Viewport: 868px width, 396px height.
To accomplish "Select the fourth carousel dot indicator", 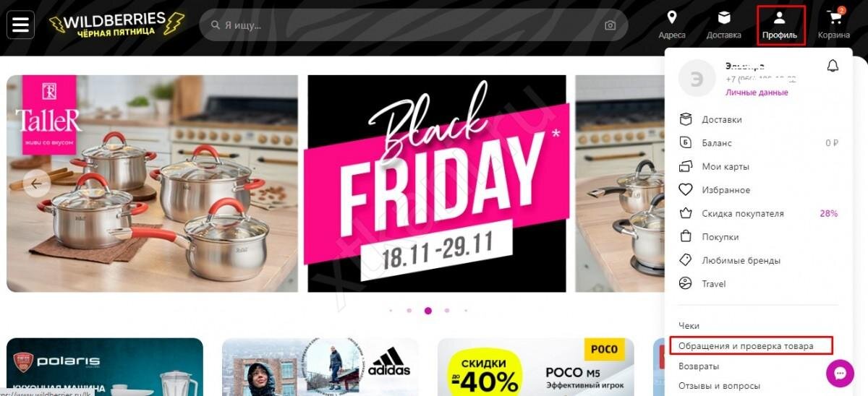I will click(x=447, y=311).
